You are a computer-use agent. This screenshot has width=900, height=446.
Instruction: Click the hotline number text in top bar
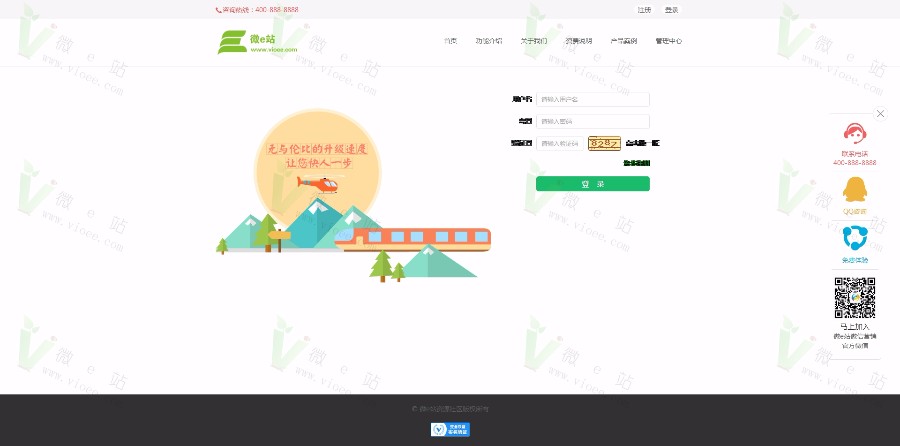[x=261, y=10]
